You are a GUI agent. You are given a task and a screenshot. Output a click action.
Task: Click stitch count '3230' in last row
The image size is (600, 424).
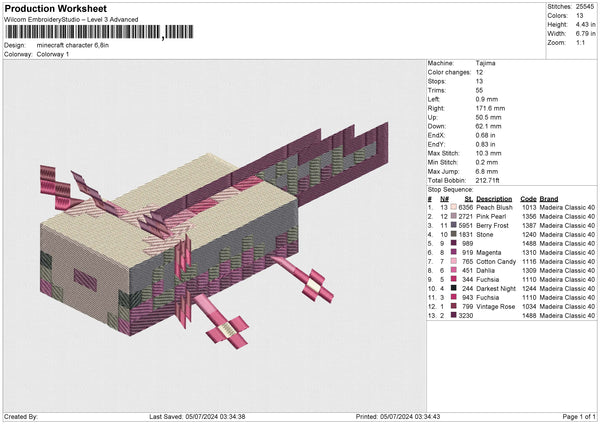pyautogui.click(x=466, y=316)
